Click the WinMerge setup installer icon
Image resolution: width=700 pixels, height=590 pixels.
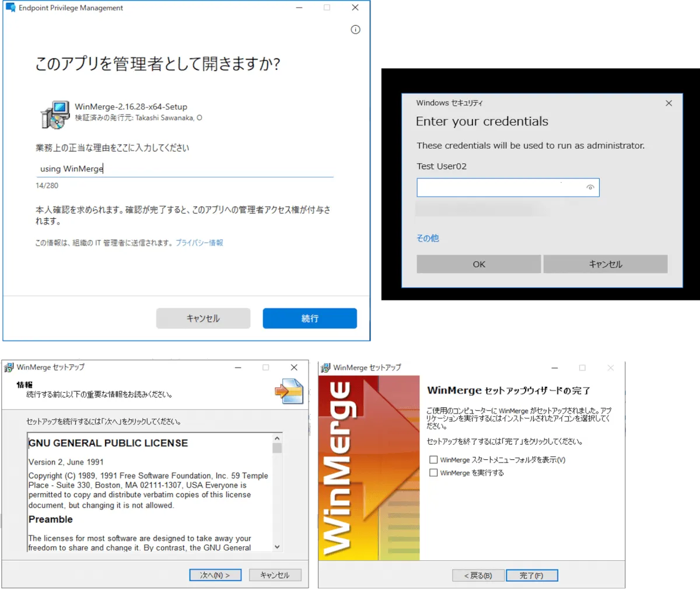55,114
